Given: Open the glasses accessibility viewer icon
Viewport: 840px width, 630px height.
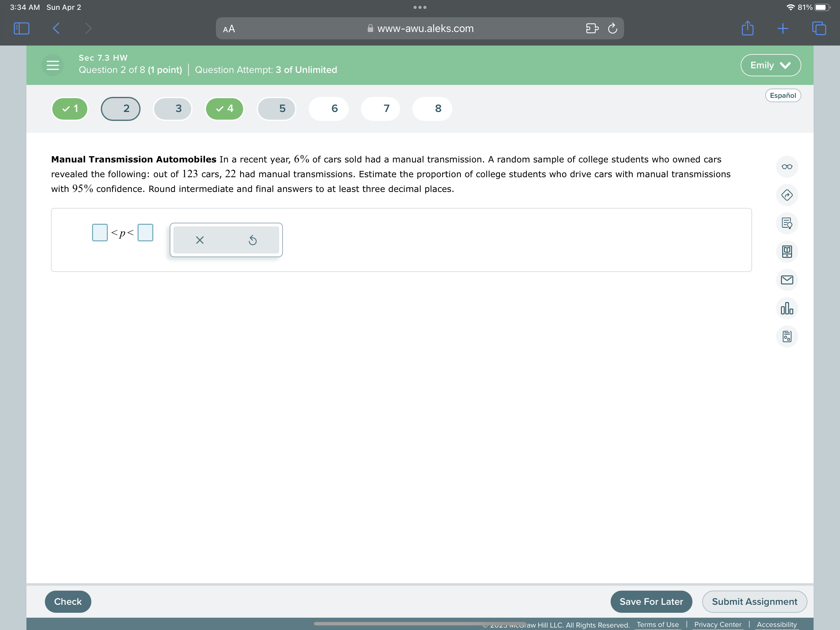Looking at the screenshot, I should (x=787, y=167).
